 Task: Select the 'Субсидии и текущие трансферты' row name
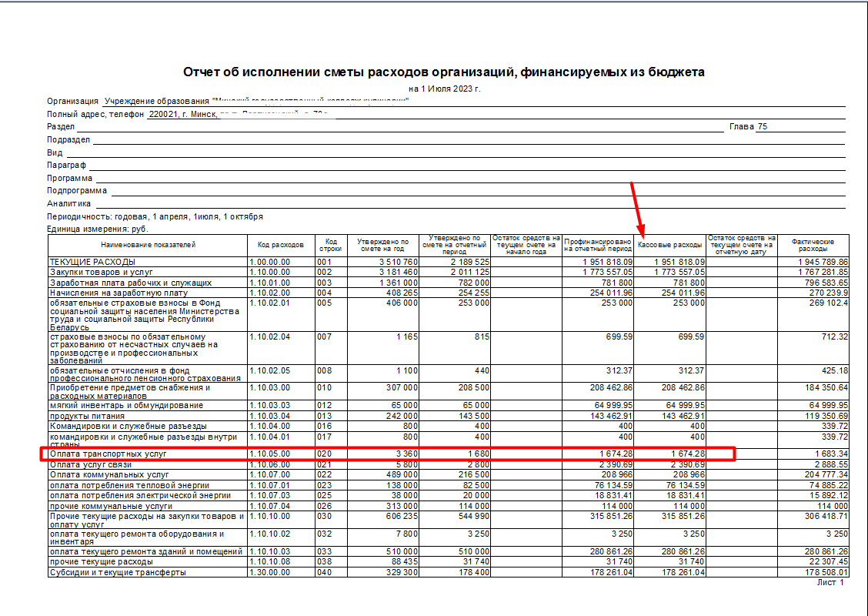[118, 572]
